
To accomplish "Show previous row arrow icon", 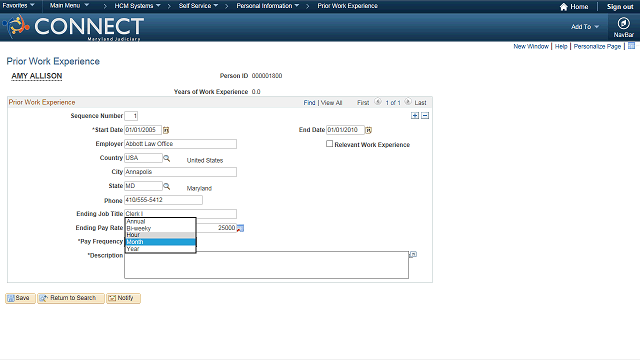I will [x=378, y=102].
